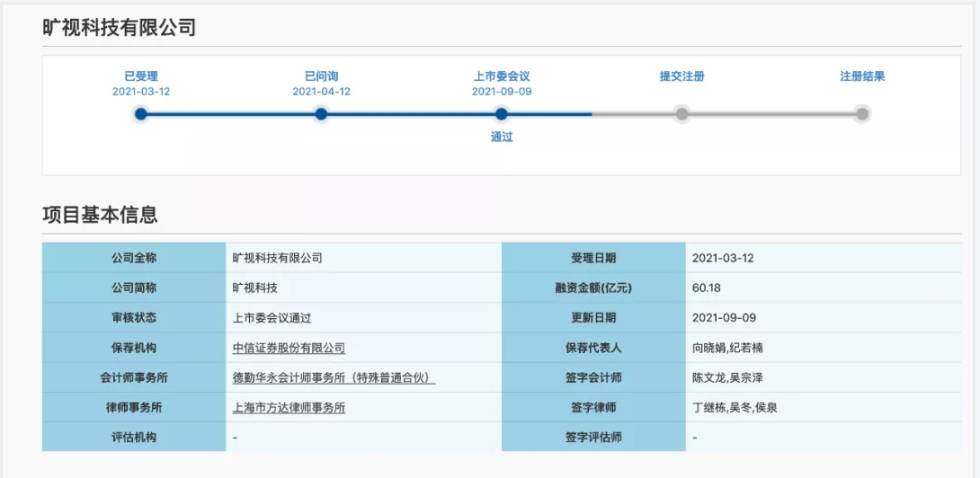Screen dimensions: 980x478
Task: Click the 律师事务所 header cell
Action: tap(134, 408)
